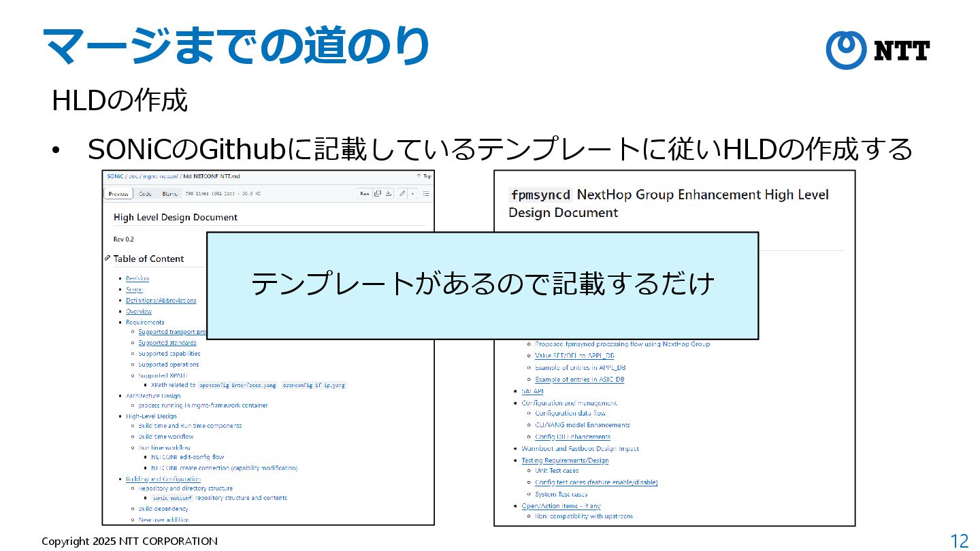The width and height of the screenshot is (980, 551).
Task: Click slide page number 12
Action: tap(959, 541)
